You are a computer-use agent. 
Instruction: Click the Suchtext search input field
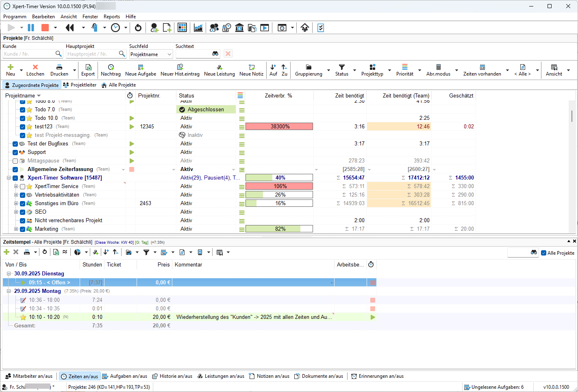click(193, 54)
